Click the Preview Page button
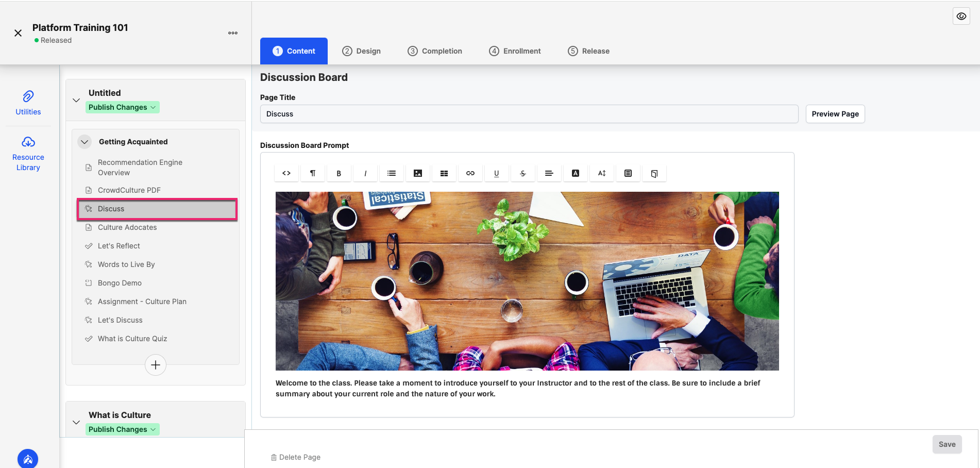This screenshot has width=980, height=468. 835,113
